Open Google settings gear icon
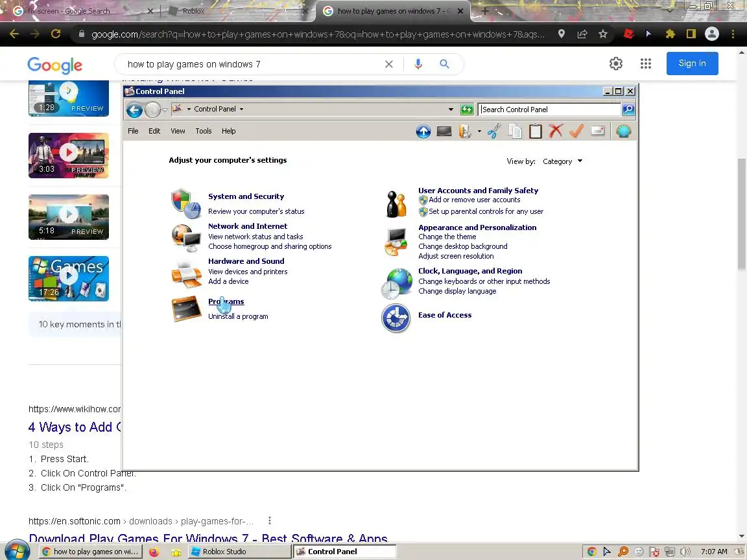The image size is (747, 560). [616, 64]
